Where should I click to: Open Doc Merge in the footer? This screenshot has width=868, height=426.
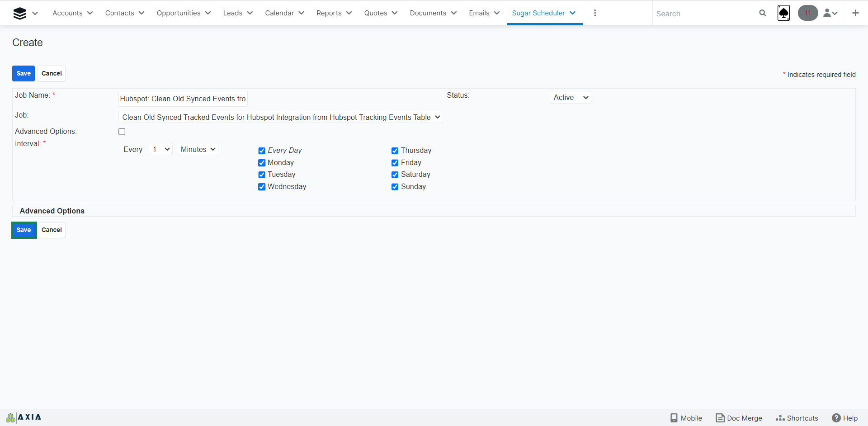[x=739, y=418]
